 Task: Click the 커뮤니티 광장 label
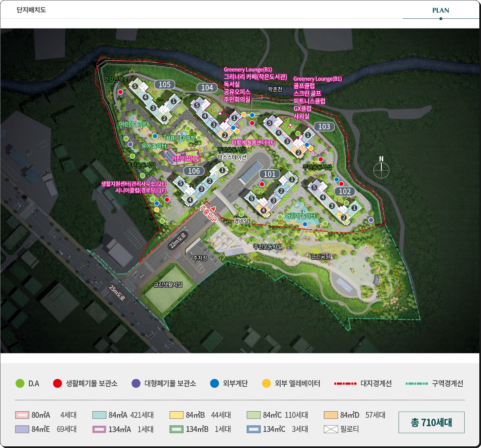pyautogui.click(x=180, y=138)
